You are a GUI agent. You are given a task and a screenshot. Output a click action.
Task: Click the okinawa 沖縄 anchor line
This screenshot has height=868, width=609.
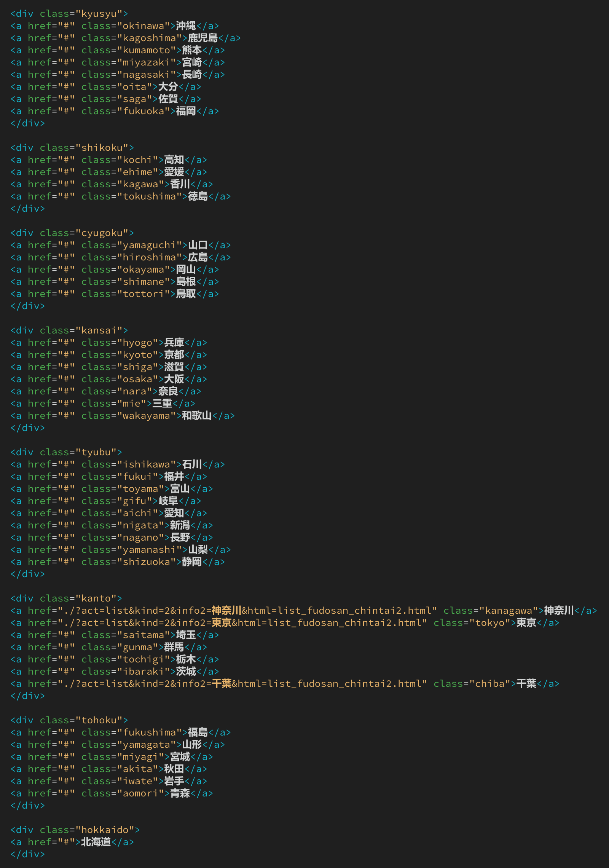115,26
